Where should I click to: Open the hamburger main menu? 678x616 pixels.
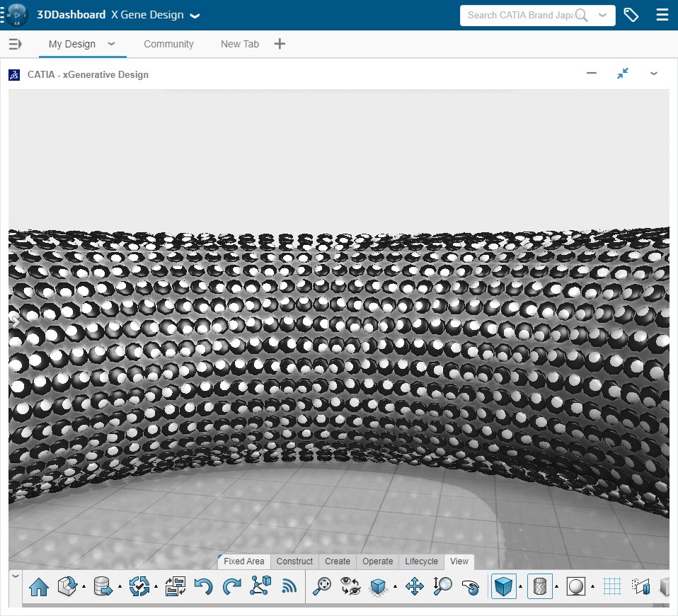662,15
